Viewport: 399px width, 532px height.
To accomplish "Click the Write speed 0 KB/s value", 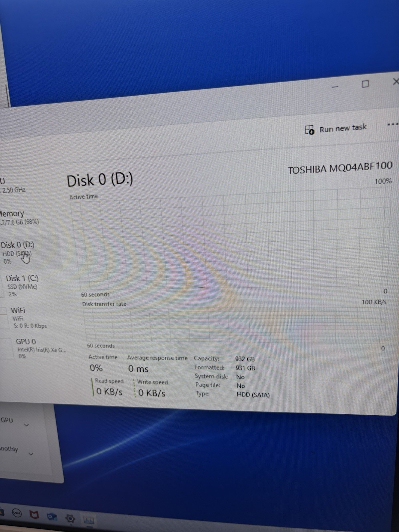I will [x=152, y=393].
